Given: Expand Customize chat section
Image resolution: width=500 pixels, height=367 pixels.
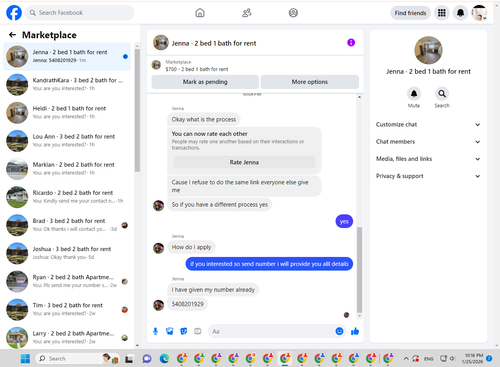Looking at the screenshot, I should (x=428, y=124).
